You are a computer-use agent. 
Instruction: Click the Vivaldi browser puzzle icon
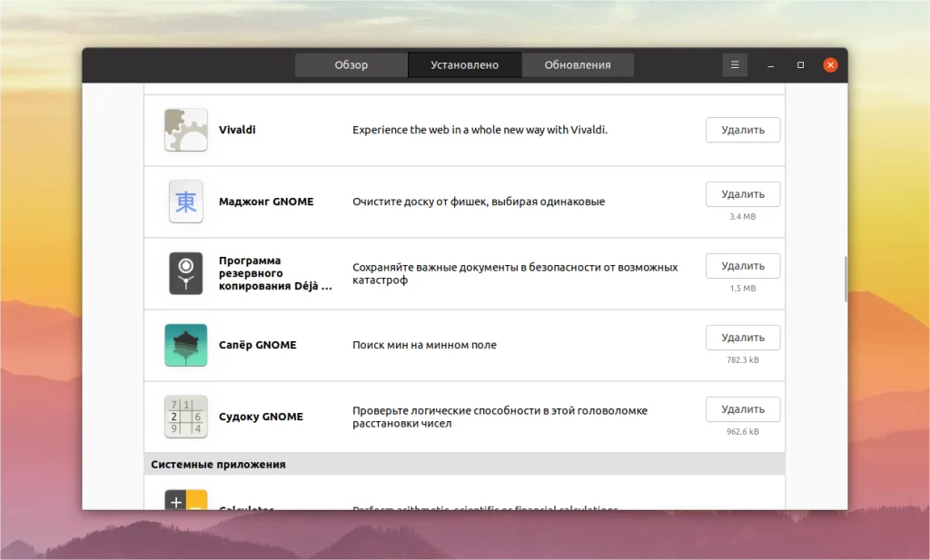click(185, 129)
